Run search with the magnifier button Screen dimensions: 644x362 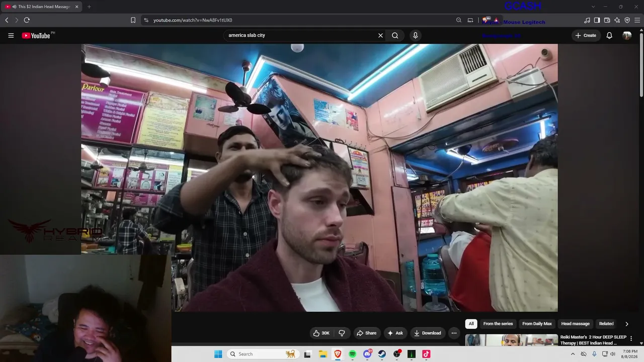coord(395,36)
